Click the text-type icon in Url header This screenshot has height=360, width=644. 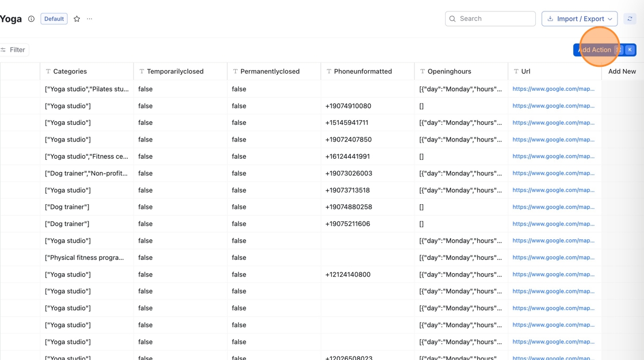[516, 71]
